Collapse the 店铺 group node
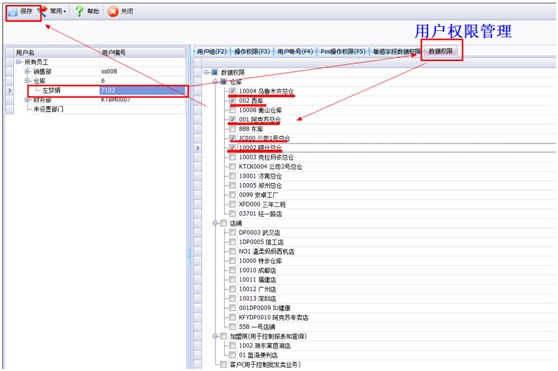 pyautogui.click(x=215, y=223)
